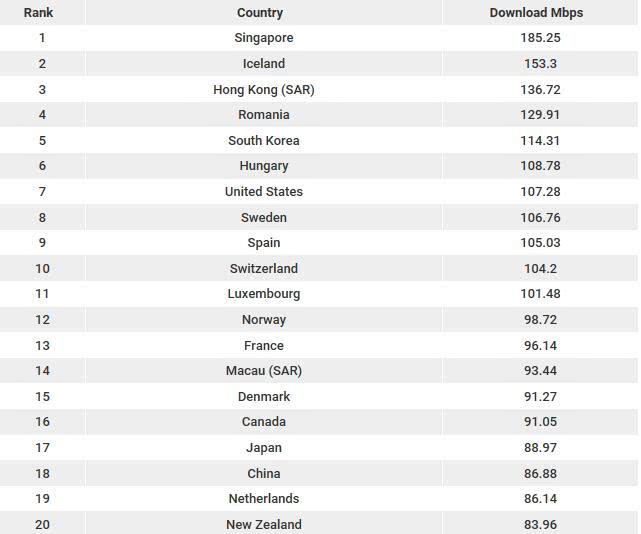Click the 185.25 download speed value

[x=540, y=38]
